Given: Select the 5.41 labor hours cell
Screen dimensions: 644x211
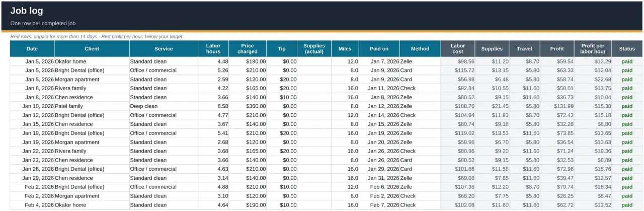Looking at the screenshot, I should 213,133.
